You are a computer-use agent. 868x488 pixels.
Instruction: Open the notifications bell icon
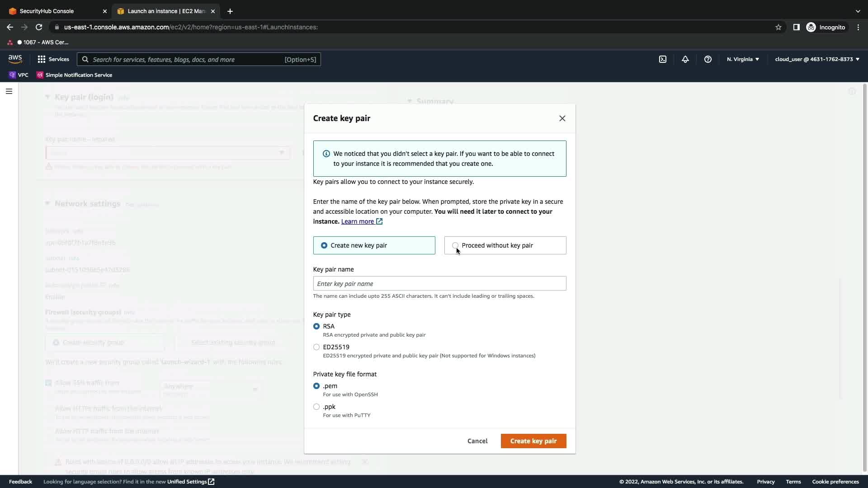point(685,59)
